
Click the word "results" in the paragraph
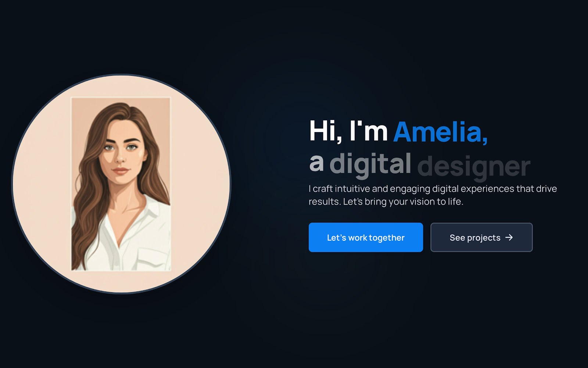pyautogui.click(x=324, y=202)
